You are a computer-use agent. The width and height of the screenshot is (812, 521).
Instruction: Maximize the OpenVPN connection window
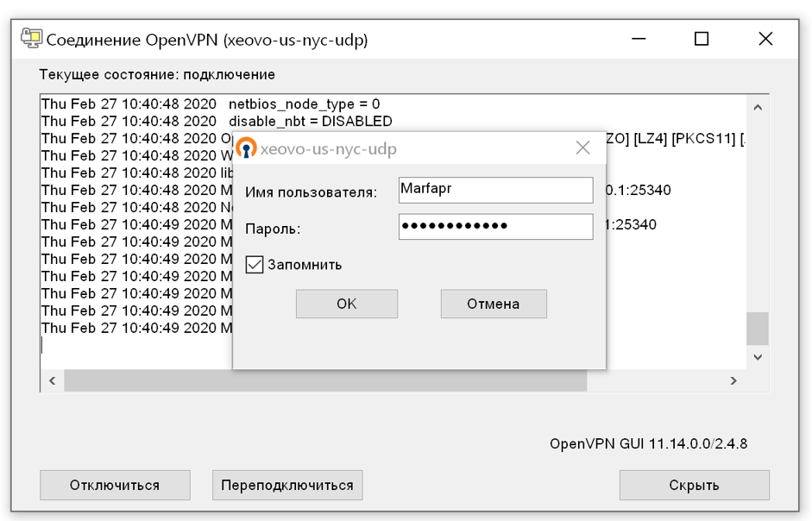point(702,39)
